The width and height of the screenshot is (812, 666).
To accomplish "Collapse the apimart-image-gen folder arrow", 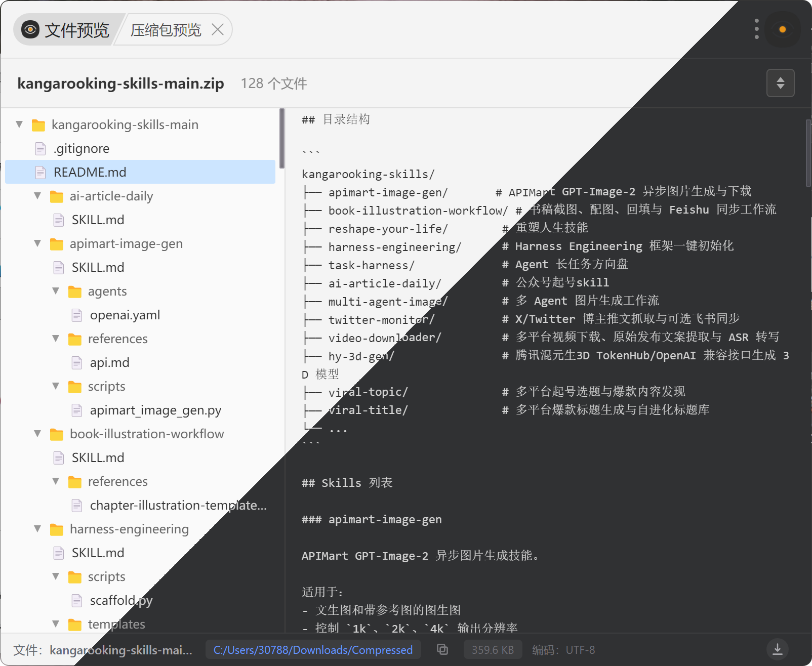I will [37, 243].
